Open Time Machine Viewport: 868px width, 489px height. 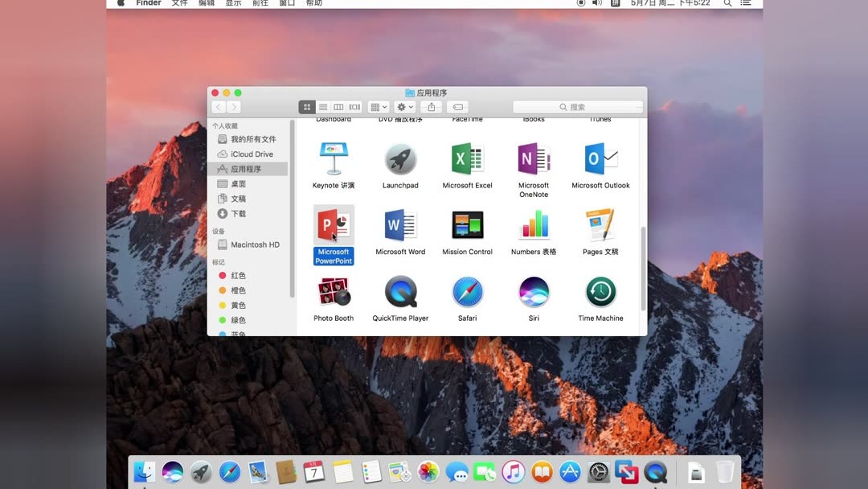coord(600,291)
